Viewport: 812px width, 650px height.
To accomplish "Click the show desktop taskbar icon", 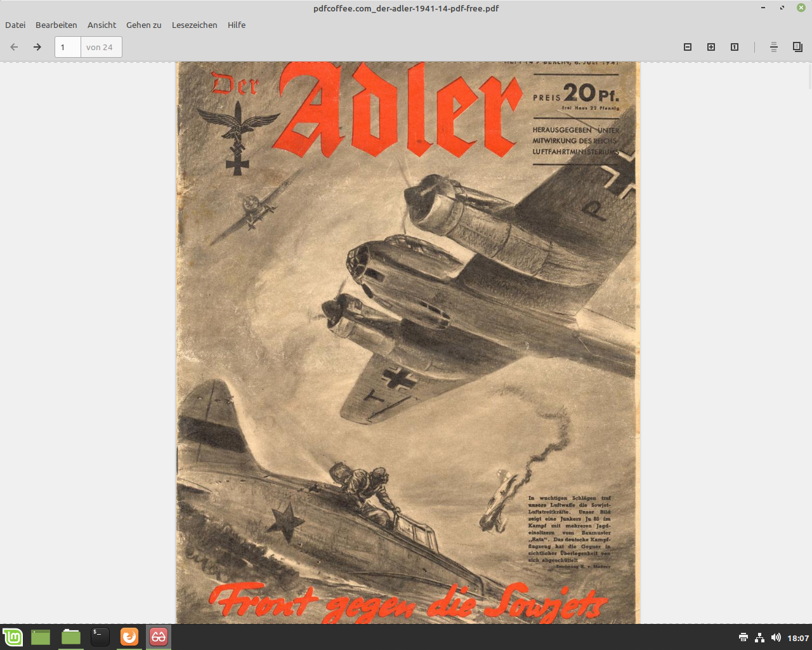I will point(41,637).
